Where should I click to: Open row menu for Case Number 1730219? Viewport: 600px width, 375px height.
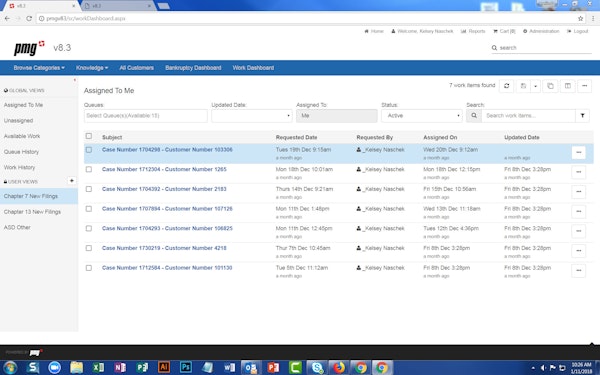click(579, 251)
